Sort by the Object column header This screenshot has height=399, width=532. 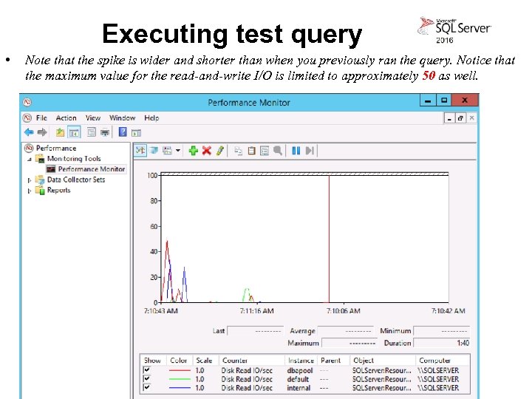(383, 361)
